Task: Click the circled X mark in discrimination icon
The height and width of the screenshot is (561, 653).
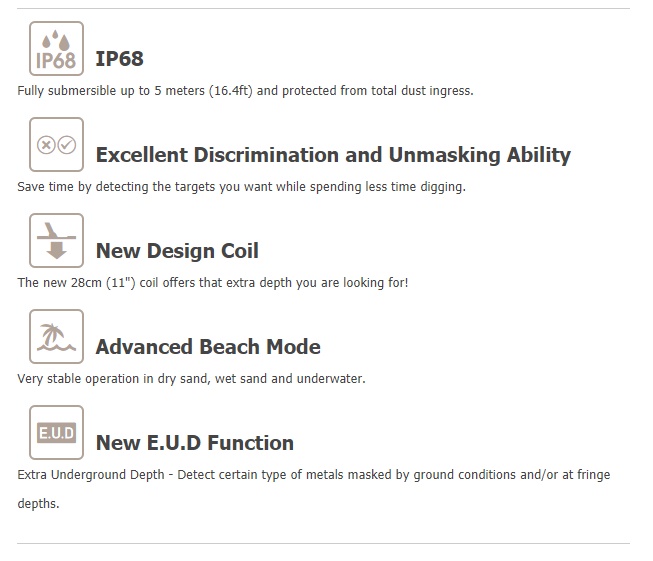Action: tap(46, 145)
